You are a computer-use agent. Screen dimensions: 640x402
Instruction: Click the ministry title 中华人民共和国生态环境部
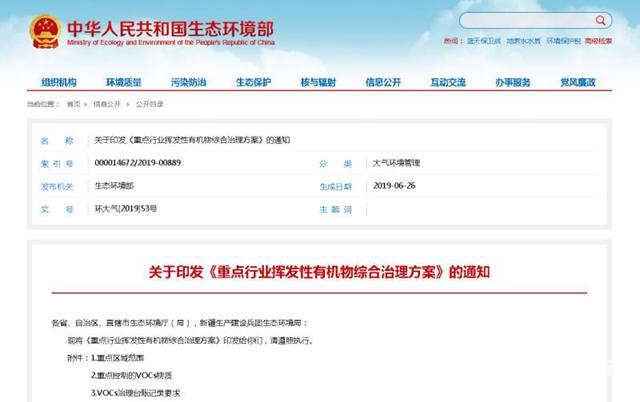170,29
